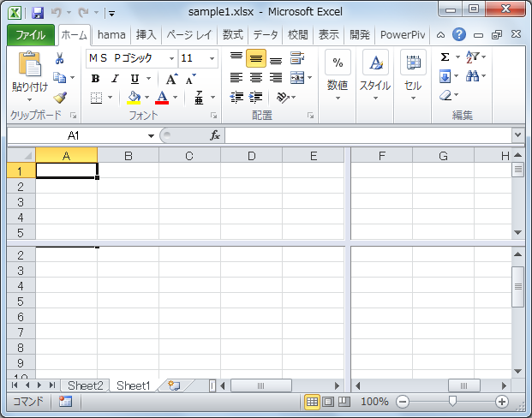Click column D header
Viewport: 532px width, 418px height.
click(x=251, y=156)
